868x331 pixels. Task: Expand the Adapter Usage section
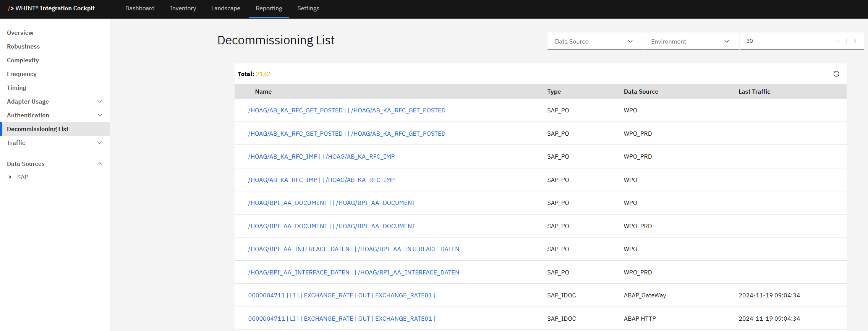click(x=100, y=102)
